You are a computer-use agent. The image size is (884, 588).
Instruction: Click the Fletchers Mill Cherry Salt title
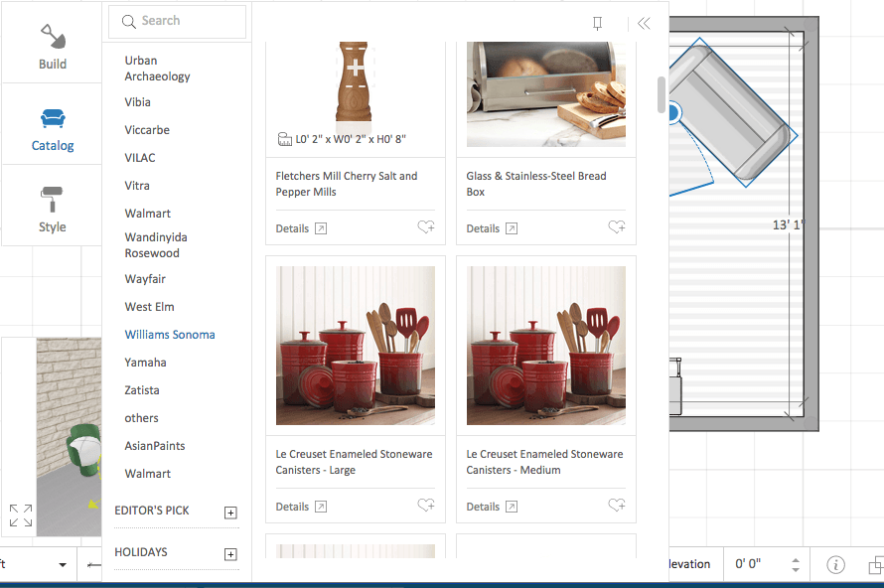point(347,184)
